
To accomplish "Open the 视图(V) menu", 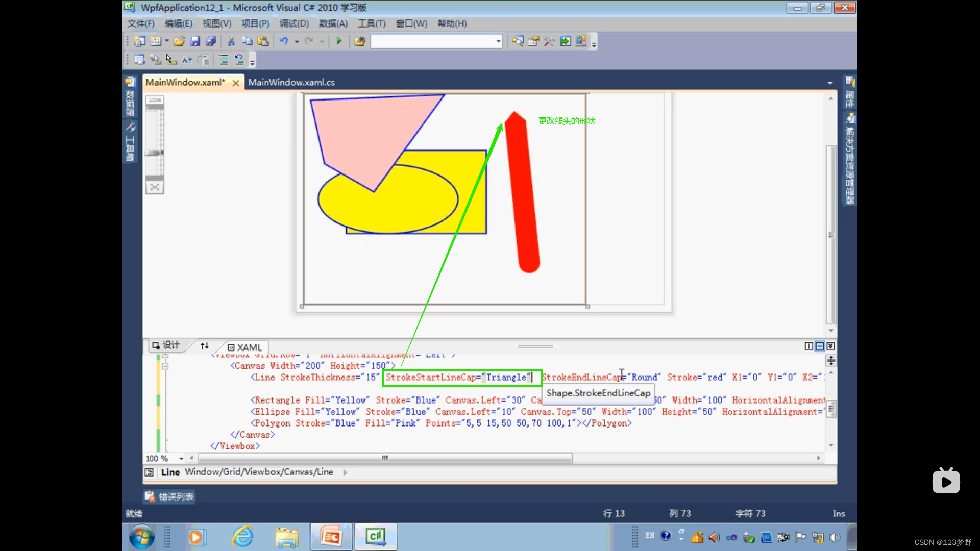I will click(x=217, y=23).
